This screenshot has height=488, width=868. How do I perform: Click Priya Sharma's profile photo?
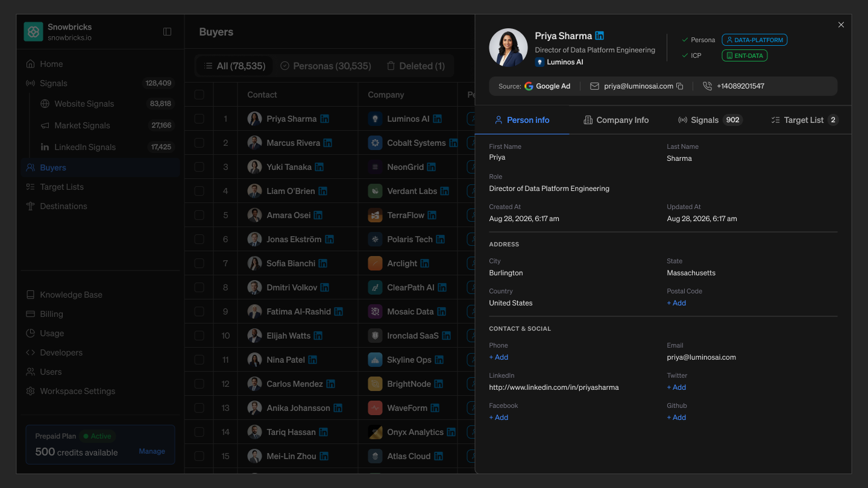pyautogui.click(x=508, y=48)
